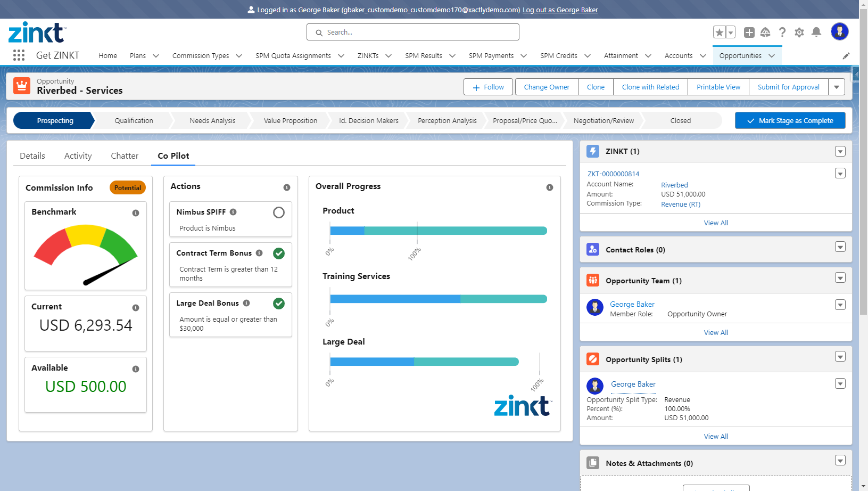Click Mark Stage as Complete button

pos(790,121)
